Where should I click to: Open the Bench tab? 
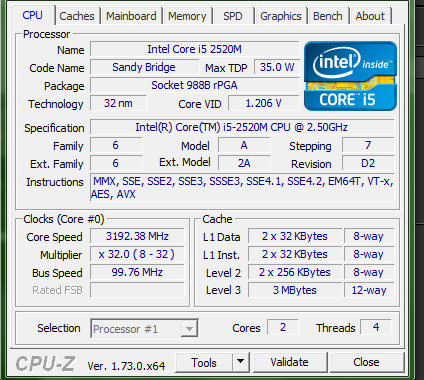[328, 16]
